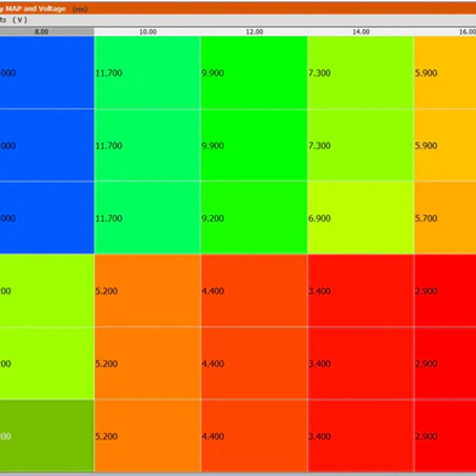Image resolution: width=476 pixels, height=476 pixels.
Task: Select the topmost 11.700 cell
Action: click(148, 73)
